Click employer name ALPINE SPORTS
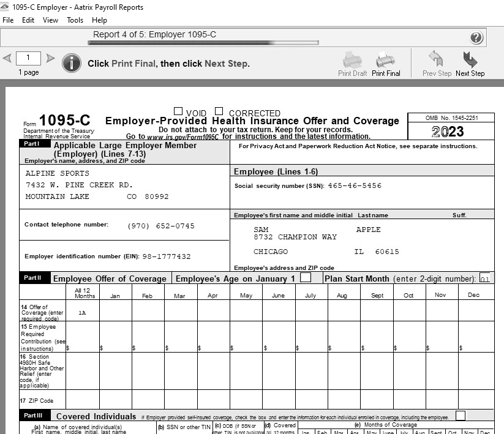The width and height of the screenshot is (504, 434). pos(58,173)
